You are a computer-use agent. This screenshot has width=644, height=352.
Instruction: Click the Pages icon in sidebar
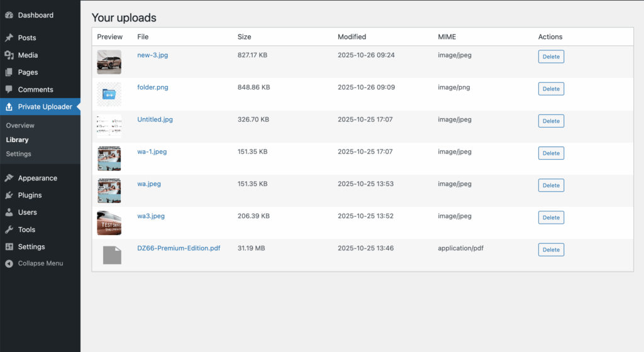9,72
